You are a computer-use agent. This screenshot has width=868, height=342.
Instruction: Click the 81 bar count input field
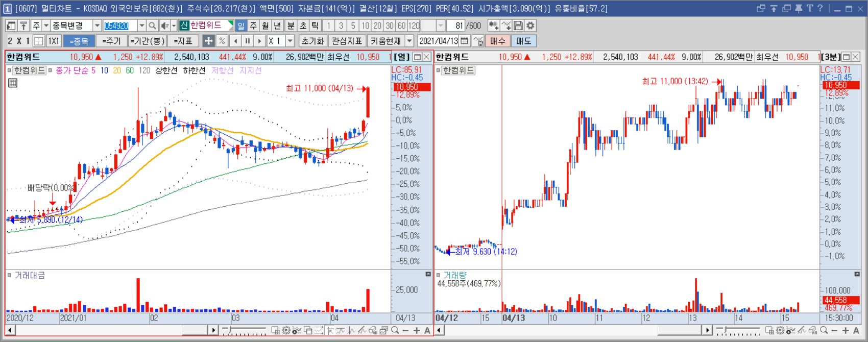455,26
